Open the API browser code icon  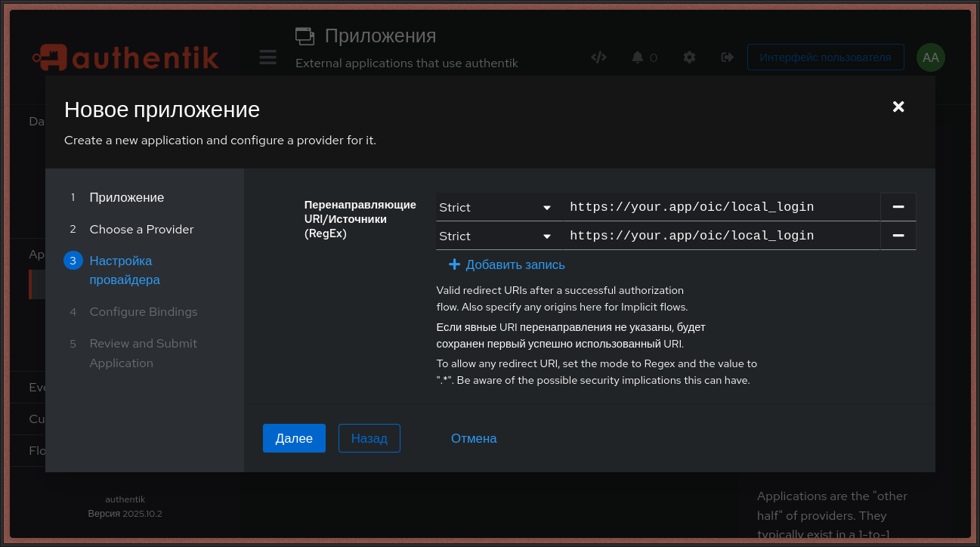(x=598, y=57)
